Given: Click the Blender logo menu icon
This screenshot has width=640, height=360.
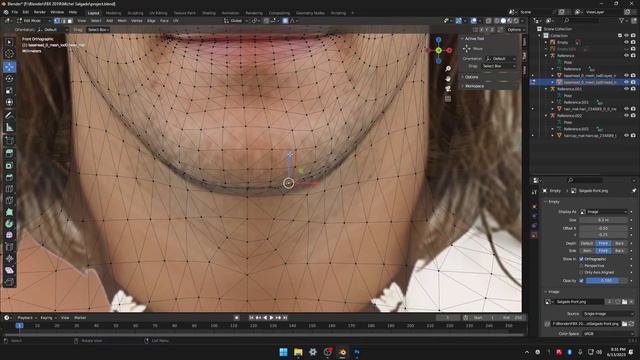Looking at the screenshot, I should coord(6,12).
